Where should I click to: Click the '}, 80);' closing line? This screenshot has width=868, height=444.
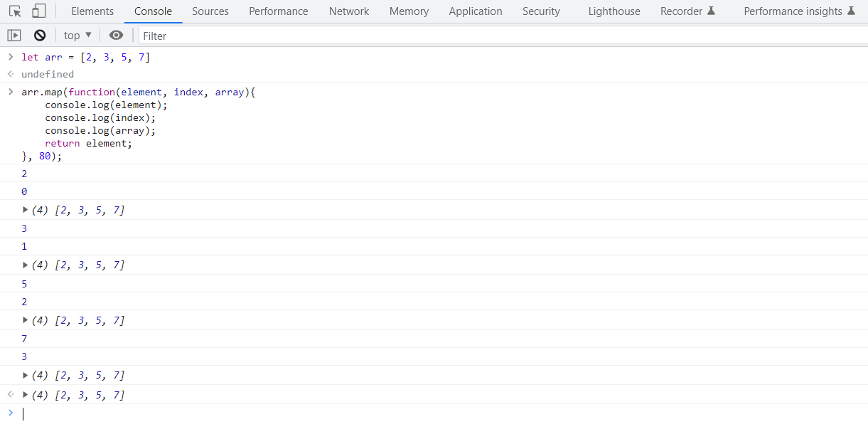42,156
